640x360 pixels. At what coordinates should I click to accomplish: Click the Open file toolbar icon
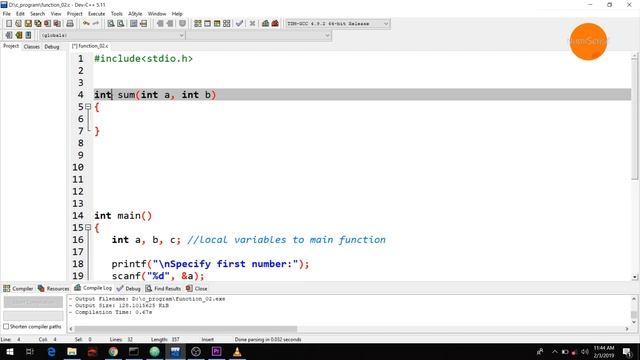18,24
